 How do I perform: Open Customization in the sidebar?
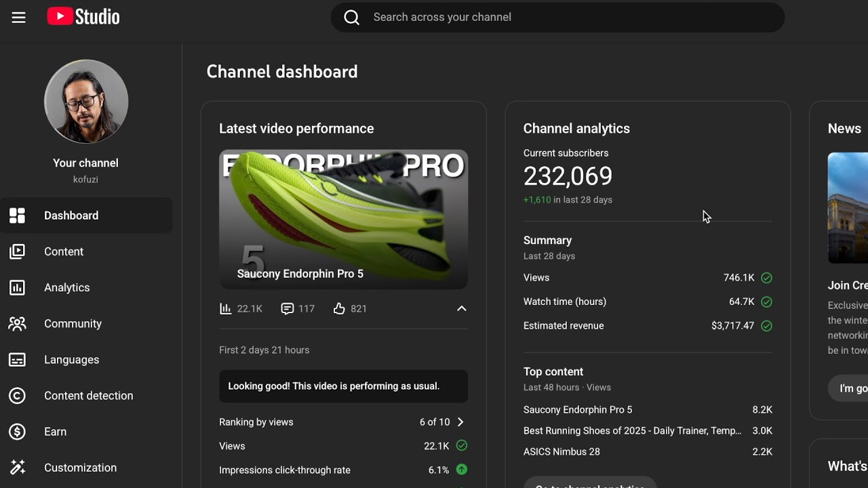click(86, 467)
